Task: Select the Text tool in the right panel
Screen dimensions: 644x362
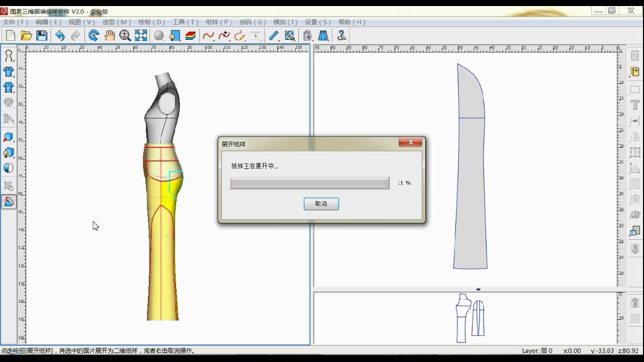Action: coord(635,105)
